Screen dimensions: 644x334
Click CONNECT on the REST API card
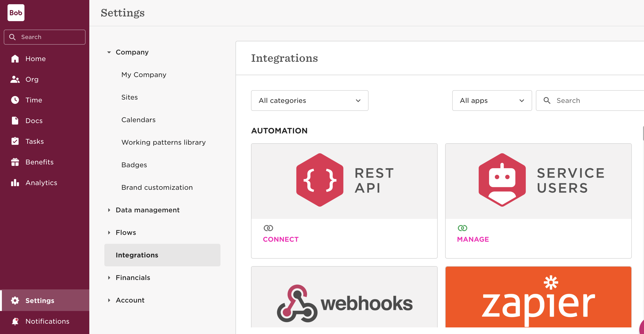[x=280, y=239]
